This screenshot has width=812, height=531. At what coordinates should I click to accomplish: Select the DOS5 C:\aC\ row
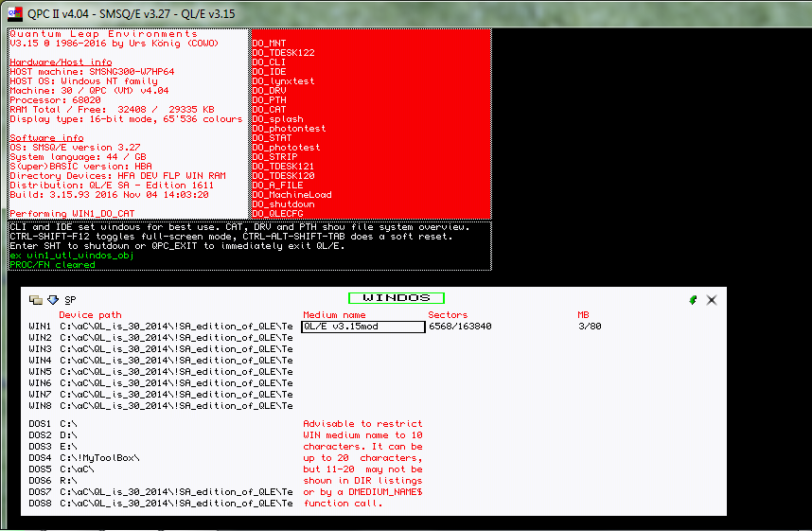point(62,469)
